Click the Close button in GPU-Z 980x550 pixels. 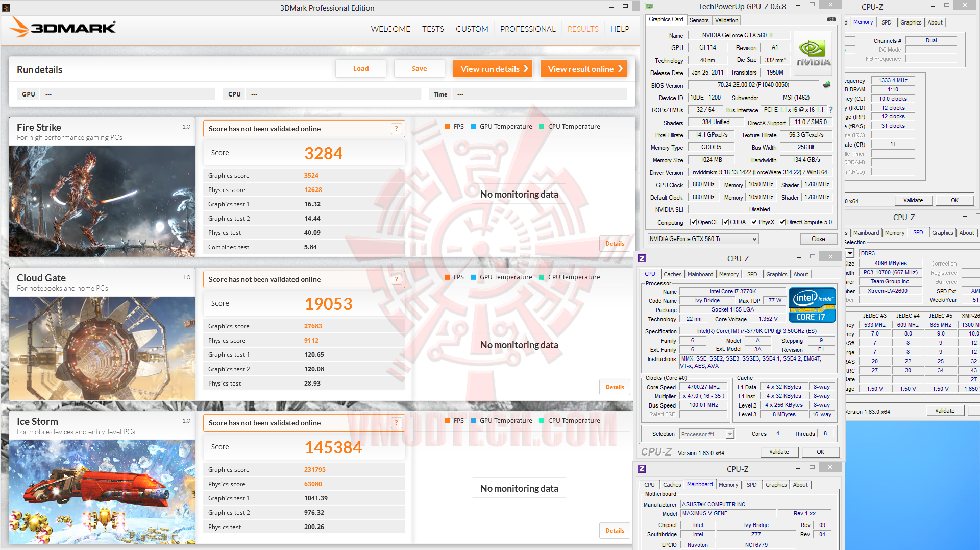coord(818,239)
